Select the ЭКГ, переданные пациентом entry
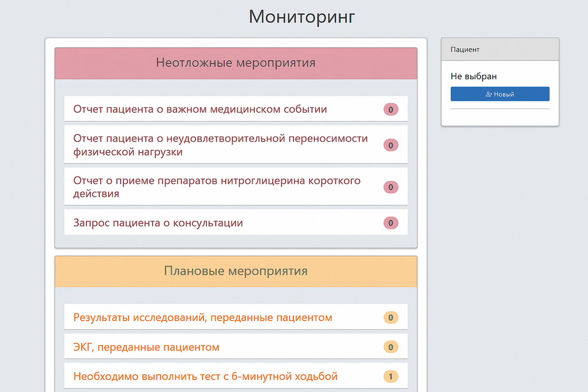Screen dimensions: 588x392 [x=146, y=347]
